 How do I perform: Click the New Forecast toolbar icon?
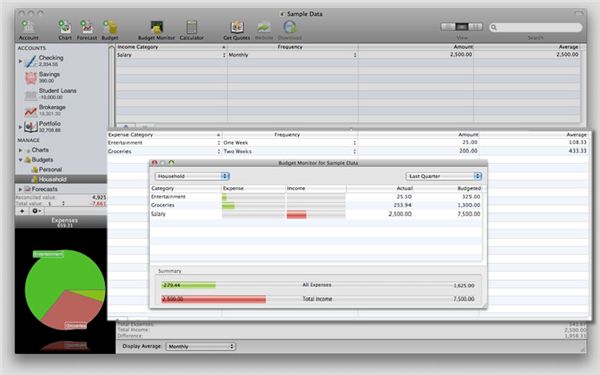[x=86, y=27]
